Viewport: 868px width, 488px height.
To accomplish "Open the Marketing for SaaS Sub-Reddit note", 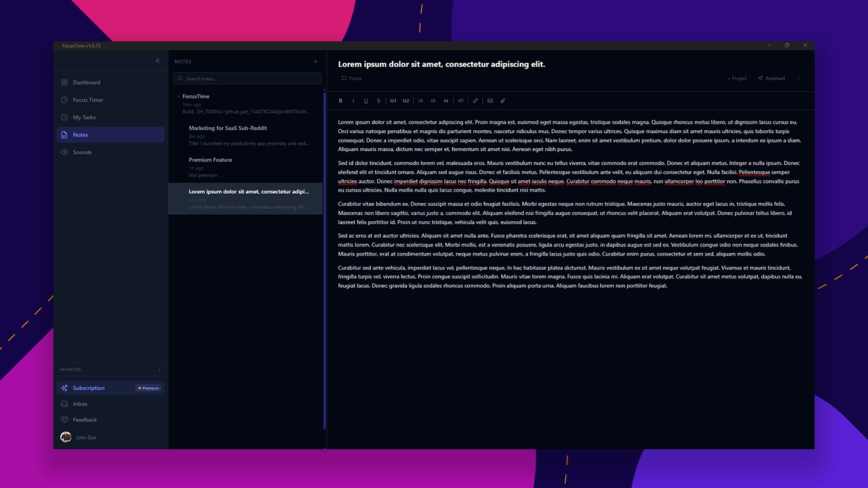I will (245, 135).
